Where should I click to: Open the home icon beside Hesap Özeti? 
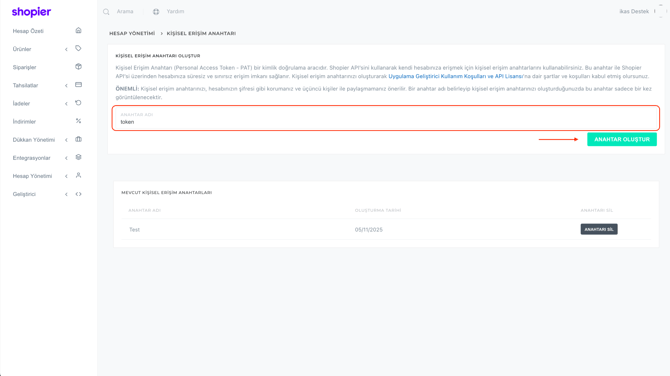(x=78, y=30)
